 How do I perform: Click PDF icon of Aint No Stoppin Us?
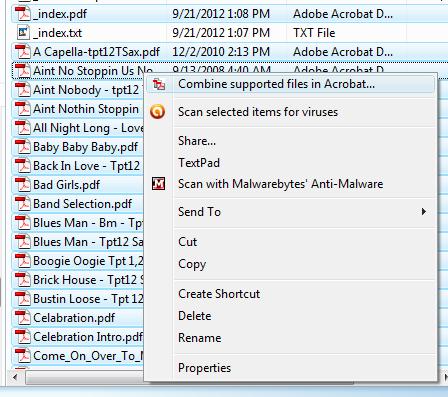pos(23,71)
